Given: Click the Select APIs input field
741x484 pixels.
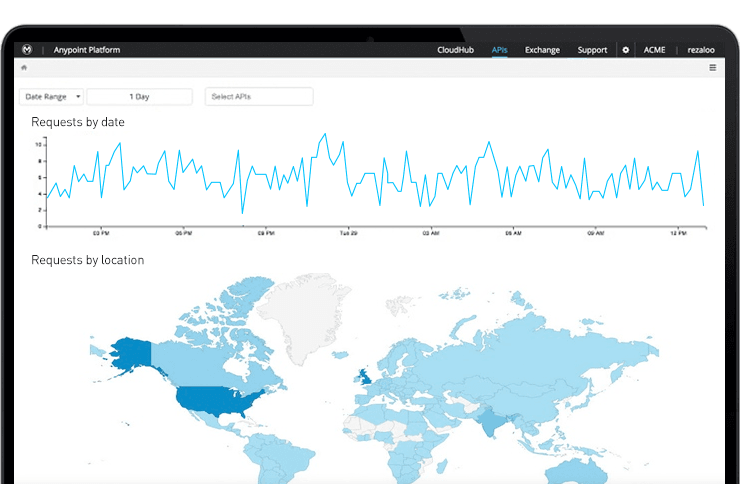Looking at the screenshot, I should (259, 96).
